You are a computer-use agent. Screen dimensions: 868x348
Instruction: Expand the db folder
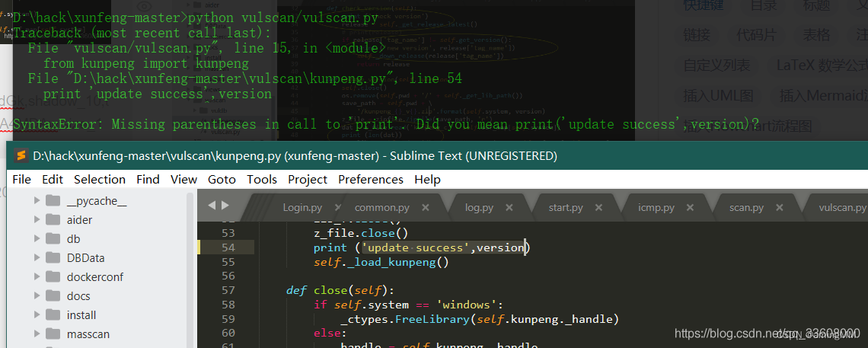point(37,239)
